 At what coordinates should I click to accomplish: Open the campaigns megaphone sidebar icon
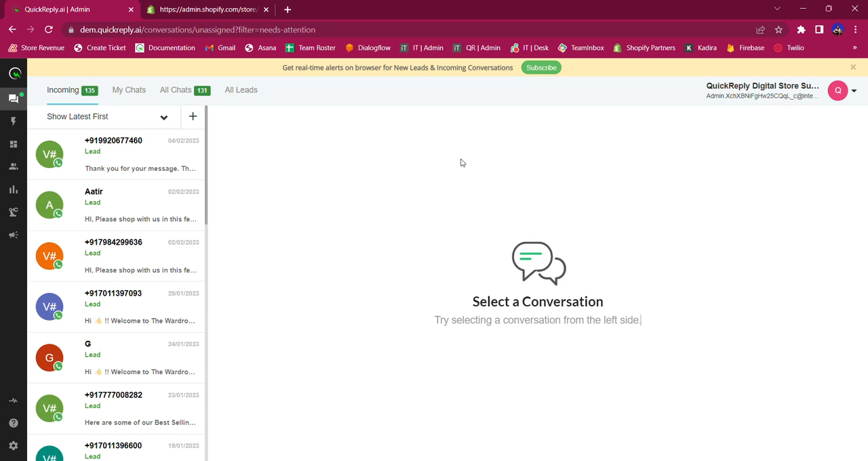tap(14, 235)
